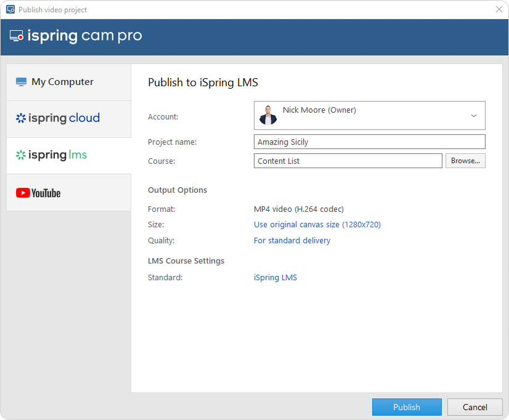
Task: Click the 'For standard delivery' quality link
Action: (291, 241)
